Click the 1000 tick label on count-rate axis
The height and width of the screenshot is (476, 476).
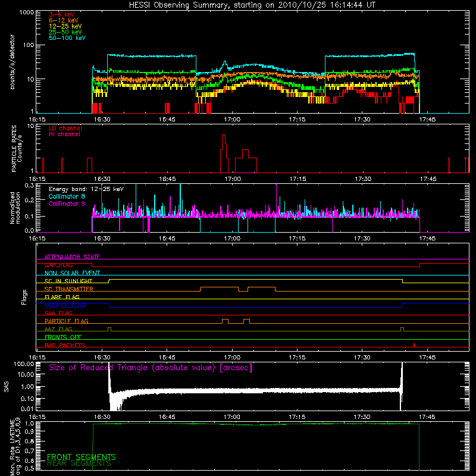click(x=26, y=12)
